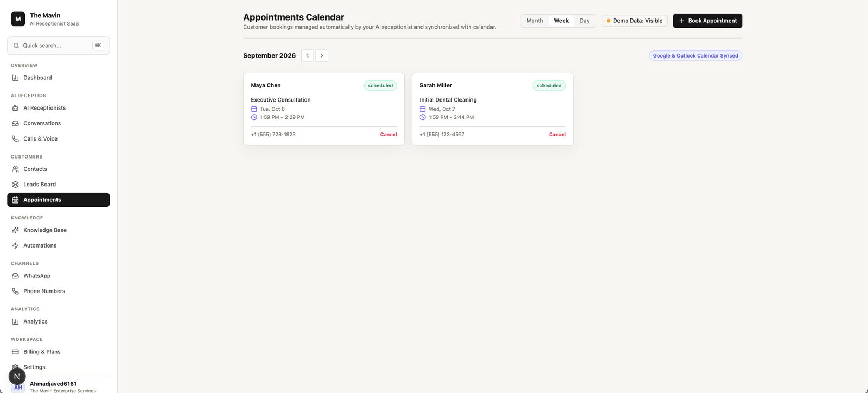Select the AI Receptionists bot icon
The height and width of the screenshot is (393, 868).
pos(15,108)
